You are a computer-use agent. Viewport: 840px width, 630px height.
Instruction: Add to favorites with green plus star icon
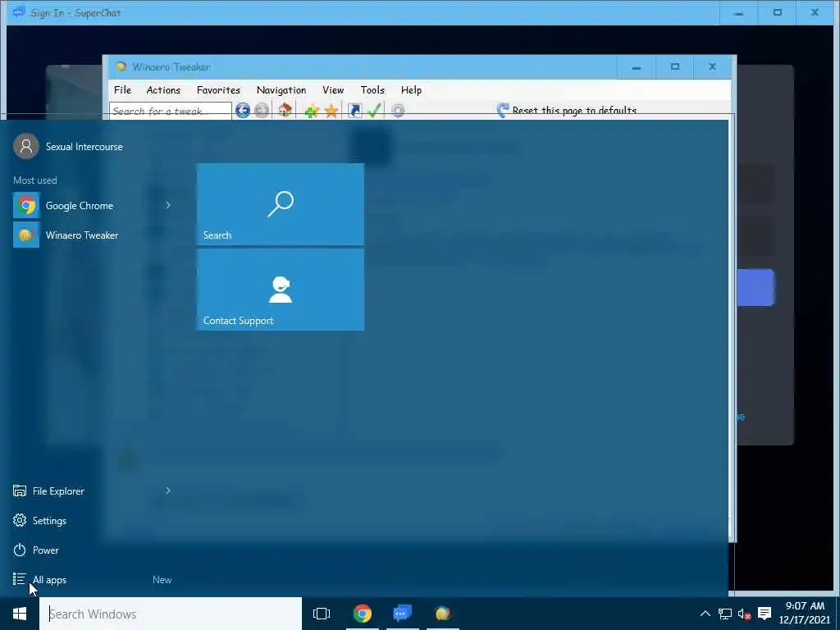(311, 111)
